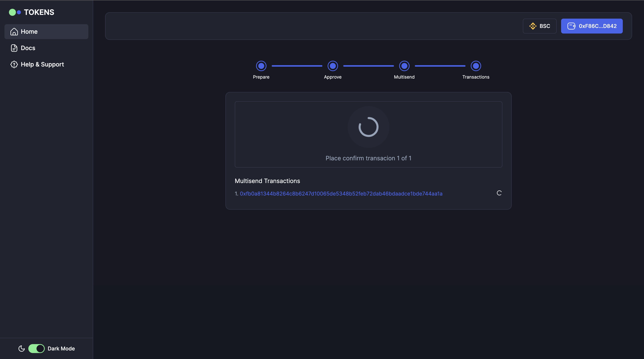This screenshot has height=359, width=644.
Task: Open Docs via its document icon
Action: (14, 48)
